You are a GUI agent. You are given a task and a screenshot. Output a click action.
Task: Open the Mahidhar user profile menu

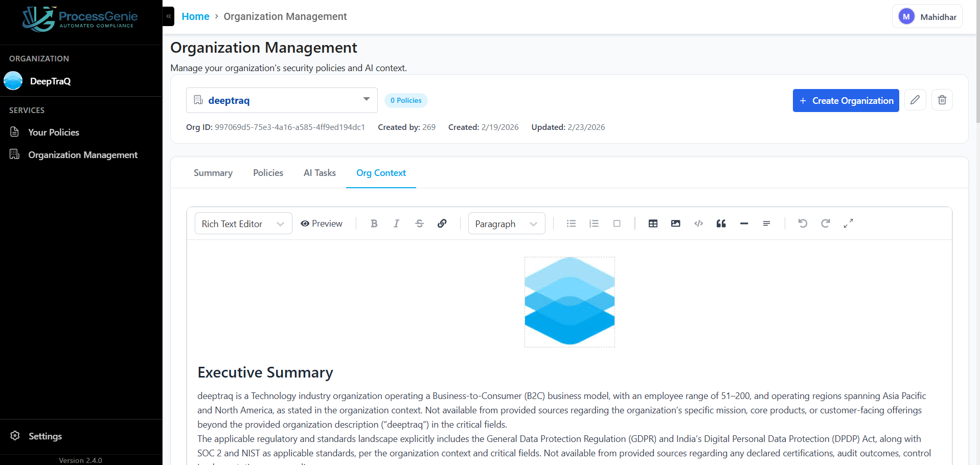[x=927, y=16]
